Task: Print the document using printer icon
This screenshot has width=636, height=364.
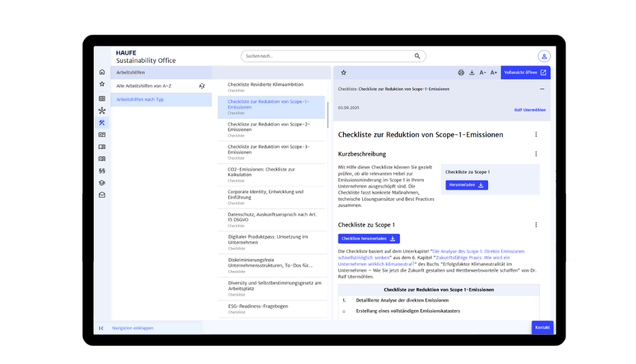Action: [461, 73]
